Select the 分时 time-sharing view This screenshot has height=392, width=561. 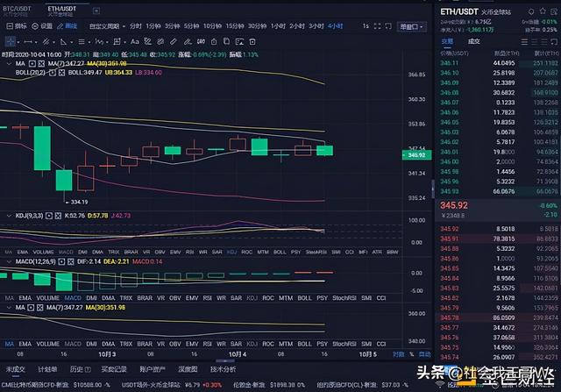(136, 26)
